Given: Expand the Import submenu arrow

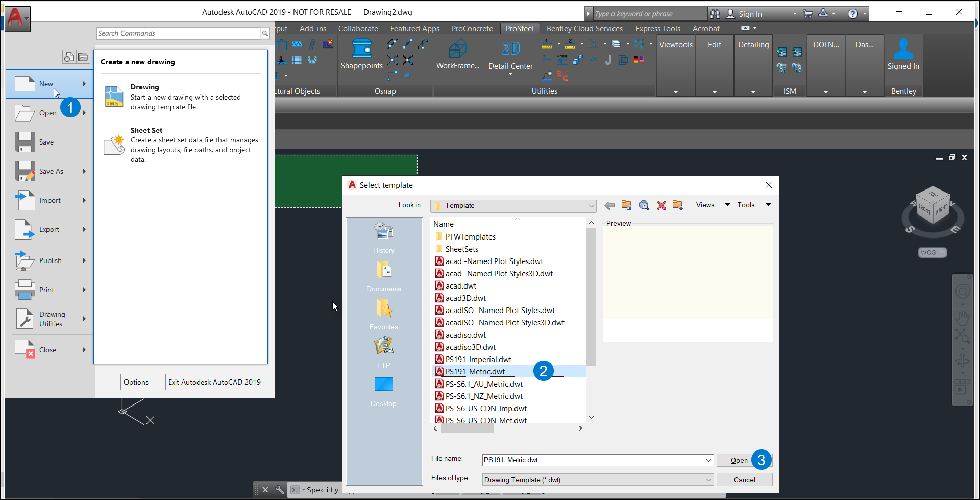Looking at the screenshot, I should [x=84, y=200].
